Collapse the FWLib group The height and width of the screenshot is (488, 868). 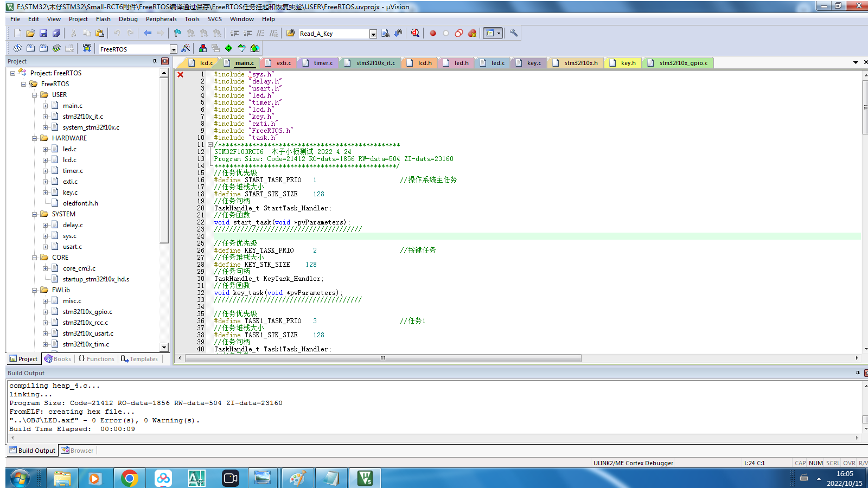click(35, 290)
